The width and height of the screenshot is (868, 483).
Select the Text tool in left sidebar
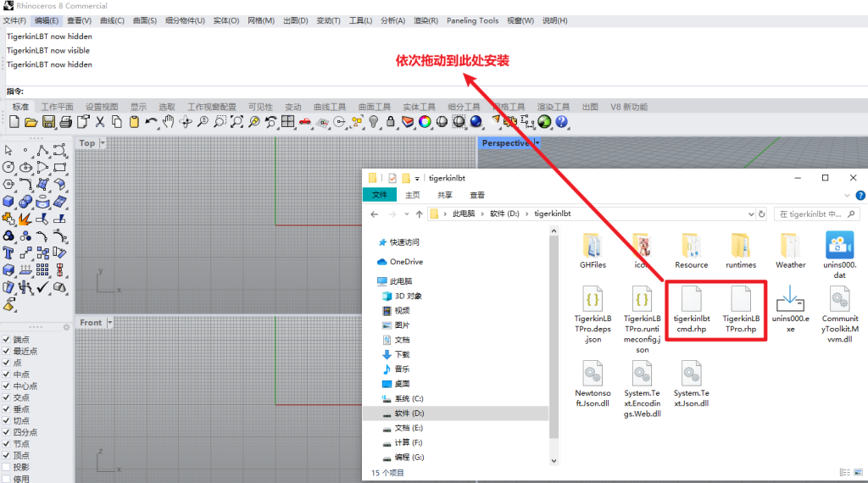[8, 253]
